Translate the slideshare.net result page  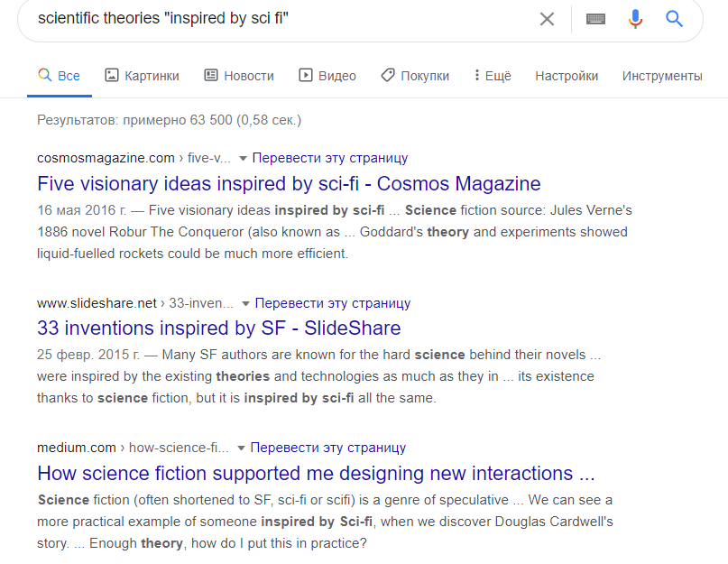(x=333, y=303)
